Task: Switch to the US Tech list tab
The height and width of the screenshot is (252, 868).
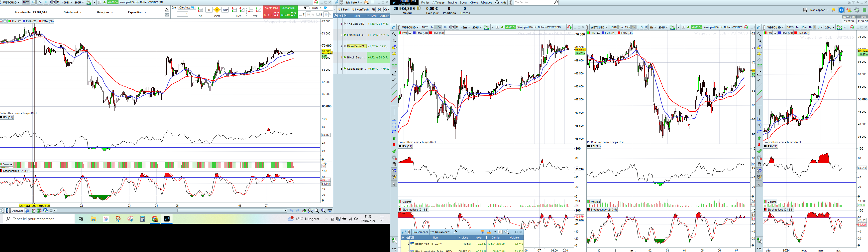Action: coord(344,9)
